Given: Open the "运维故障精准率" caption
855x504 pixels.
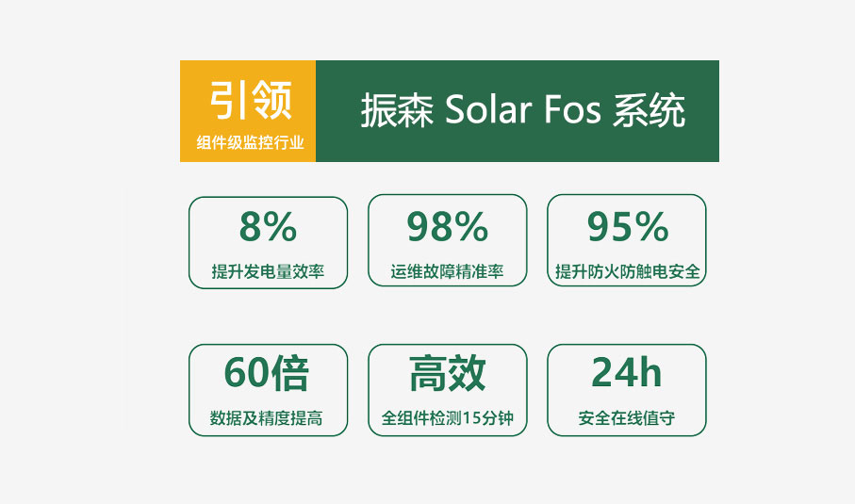Looking at the screenshot, I should (x=447, y=272).
